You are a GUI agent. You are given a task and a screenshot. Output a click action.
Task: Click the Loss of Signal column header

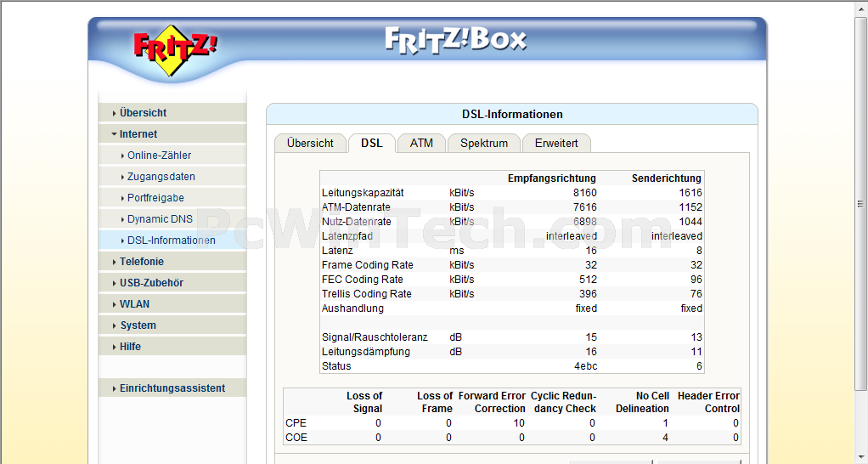(x=364, y=402)
